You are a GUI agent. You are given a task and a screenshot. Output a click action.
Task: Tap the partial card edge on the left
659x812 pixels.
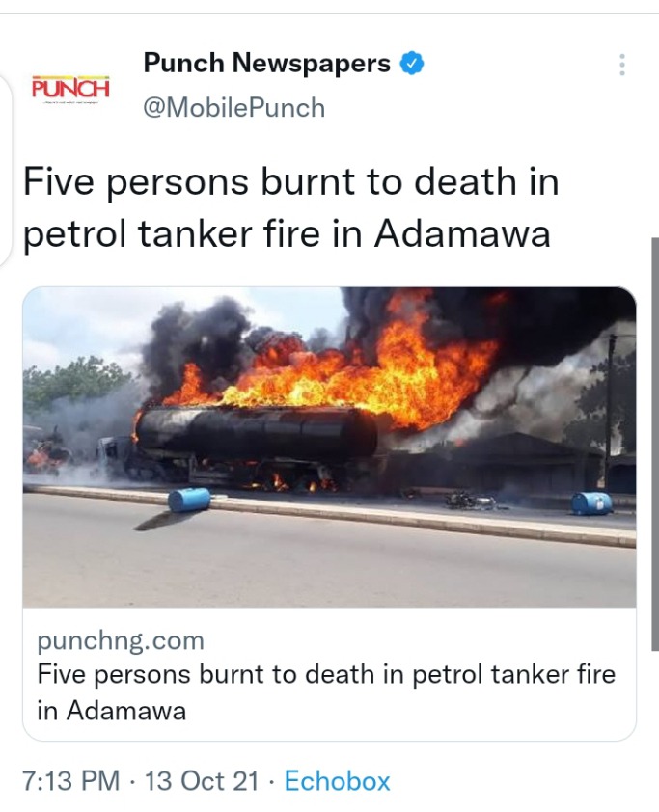[x=5, y=171]
